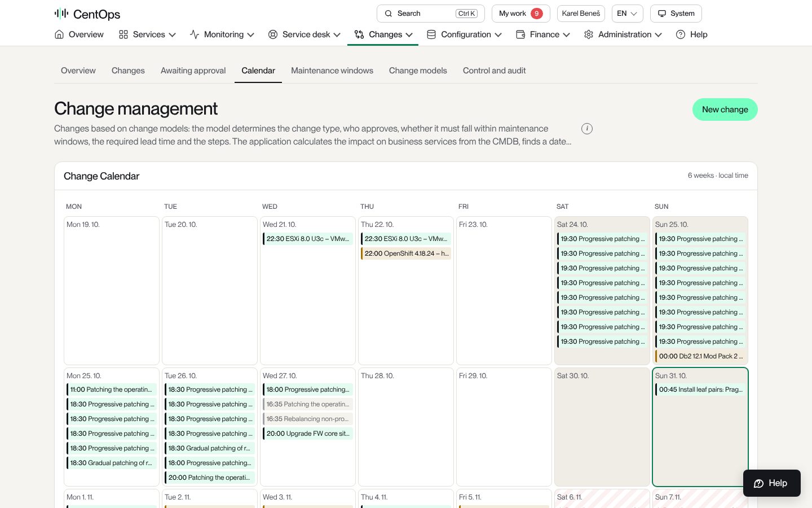This screenshot has height=508, width=812.
Task: Open the Changes sub-tab
Action: (128, 71)
